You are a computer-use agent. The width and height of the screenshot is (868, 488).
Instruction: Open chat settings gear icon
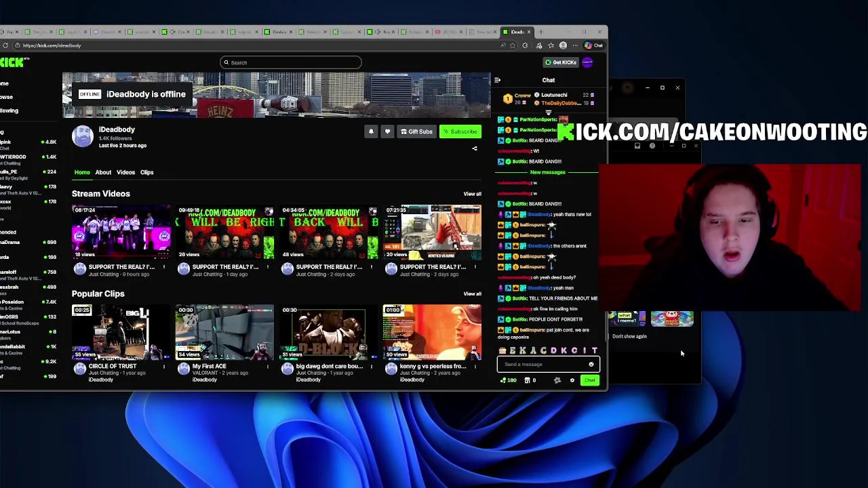point(572,380)
